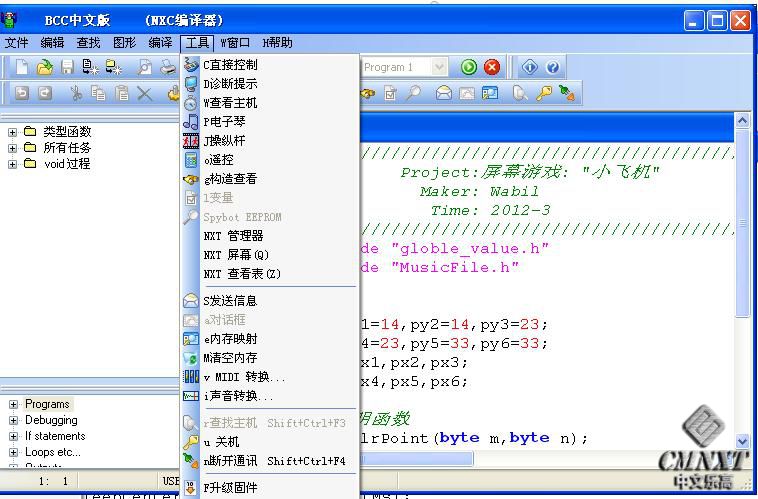Click the Copy toolbar icon

pos(99,93)
